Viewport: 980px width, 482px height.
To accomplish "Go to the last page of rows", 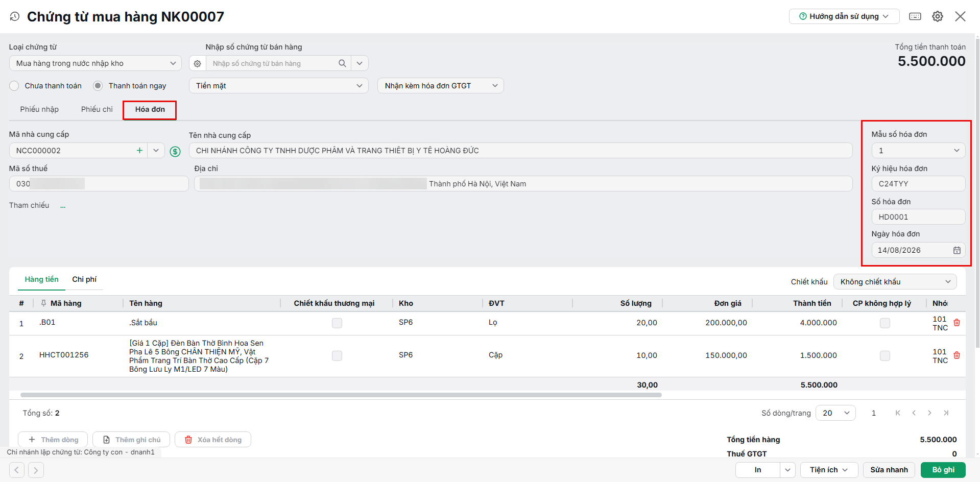I will tap(946, 413).
